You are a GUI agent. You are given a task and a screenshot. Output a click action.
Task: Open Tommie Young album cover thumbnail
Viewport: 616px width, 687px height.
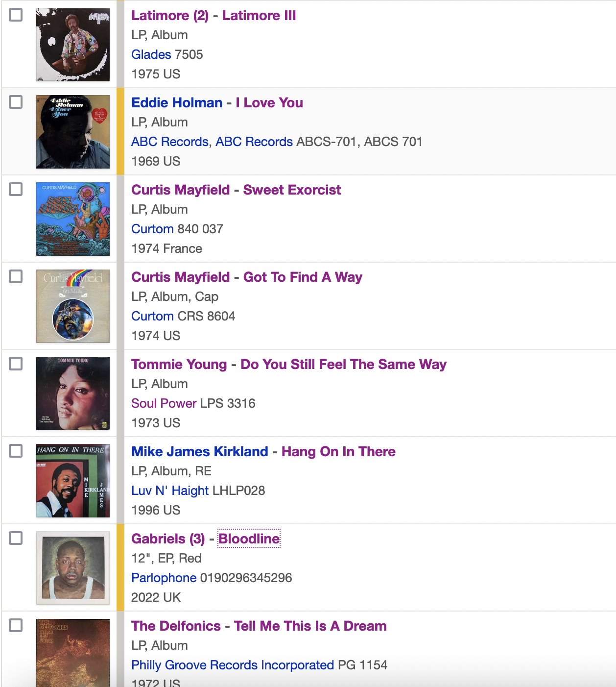(x=73, y=393)
